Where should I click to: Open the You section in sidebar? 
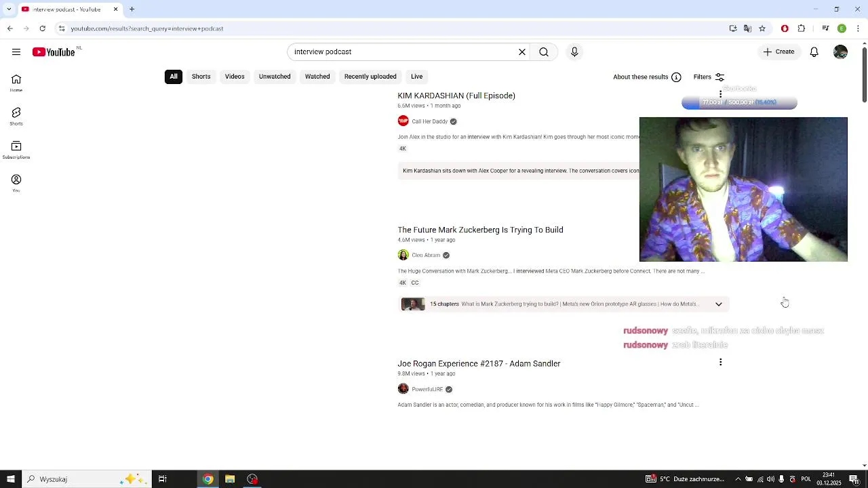(x=16, y=183)
